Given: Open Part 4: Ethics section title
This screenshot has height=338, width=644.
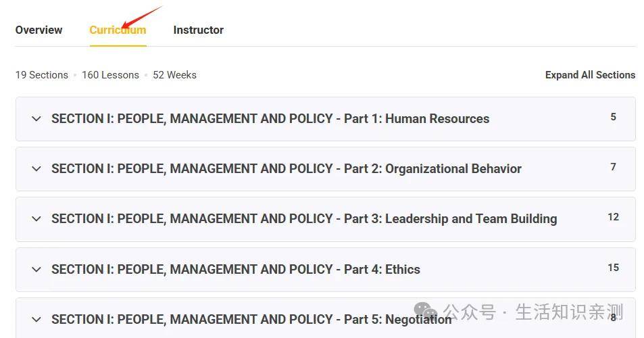Looking at the screenshot, I should click(x=236, y=270).
